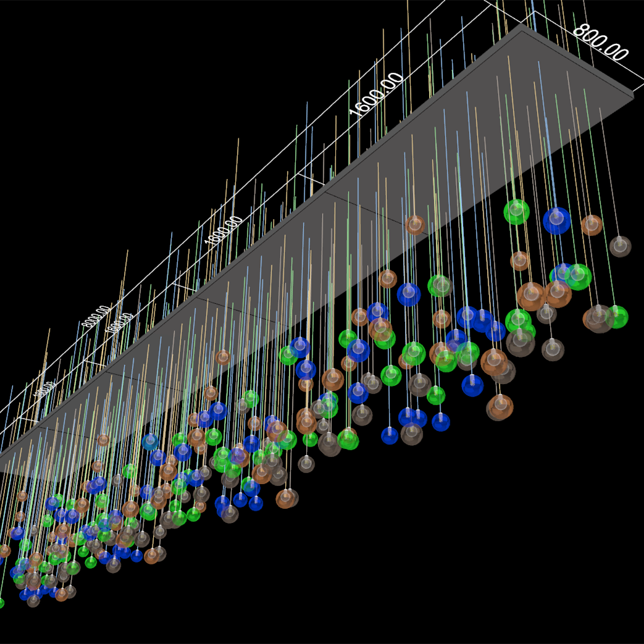Select the large blue sphere nearest the 800.00 edge

(556, 220)
